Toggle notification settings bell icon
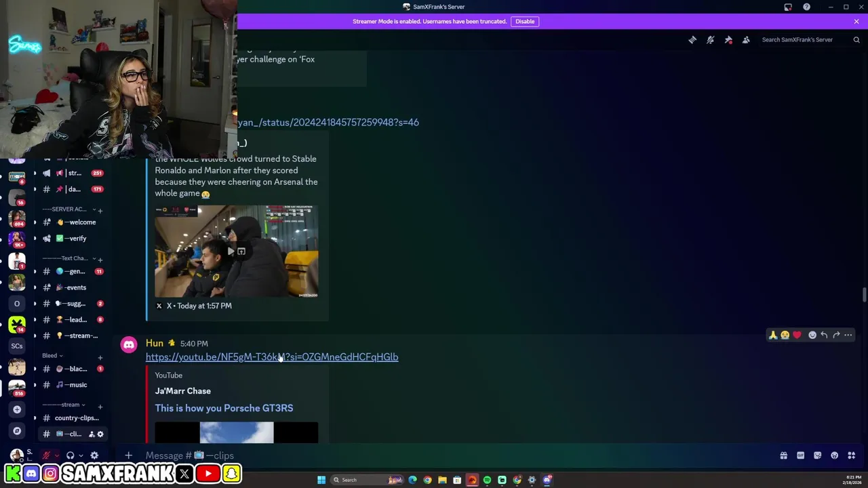This screenshot has height=488, width=868. click(x=710, y=40)
